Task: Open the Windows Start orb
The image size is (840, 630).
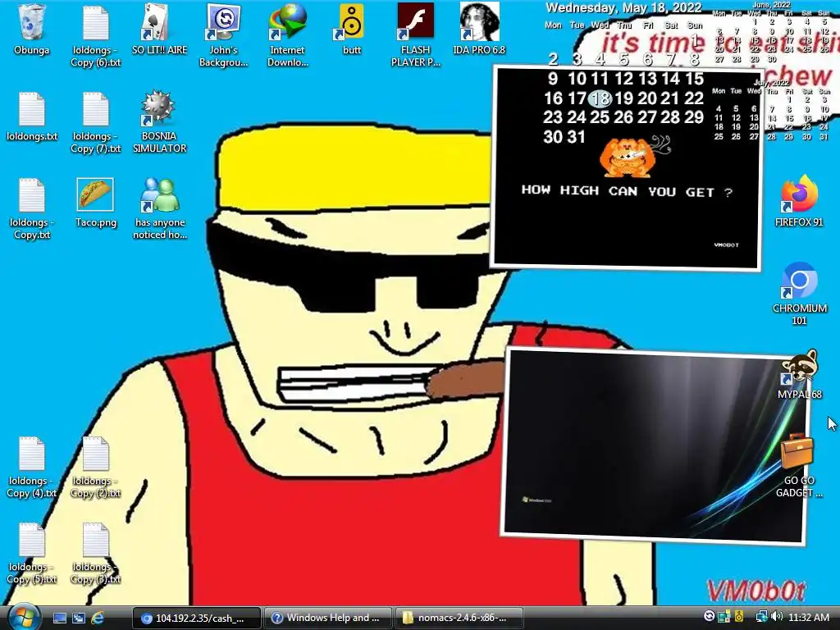Action: pyautogui.click(x=24, y=617)
